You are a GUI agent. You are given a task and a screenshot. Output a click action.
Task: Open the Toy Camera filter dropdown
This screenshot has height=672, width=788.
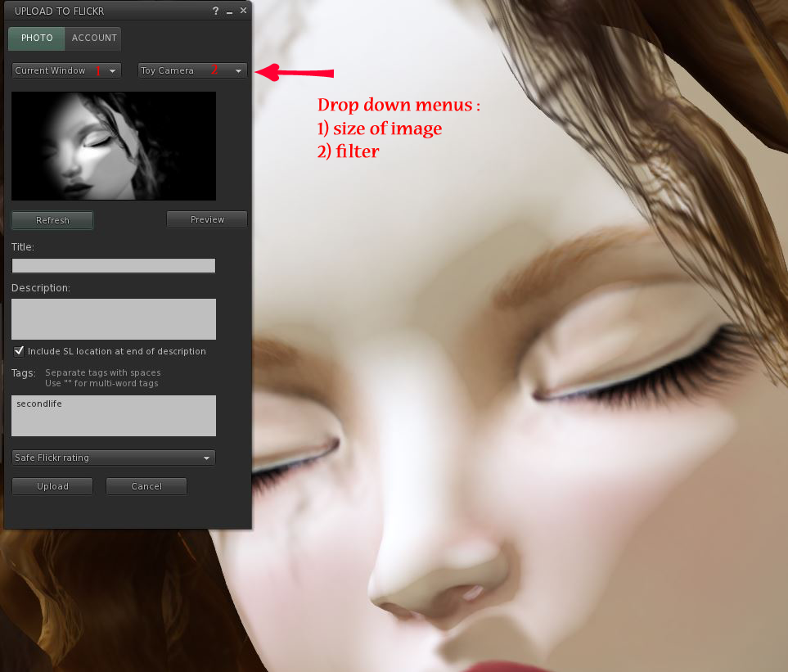[x=192, y=71]
